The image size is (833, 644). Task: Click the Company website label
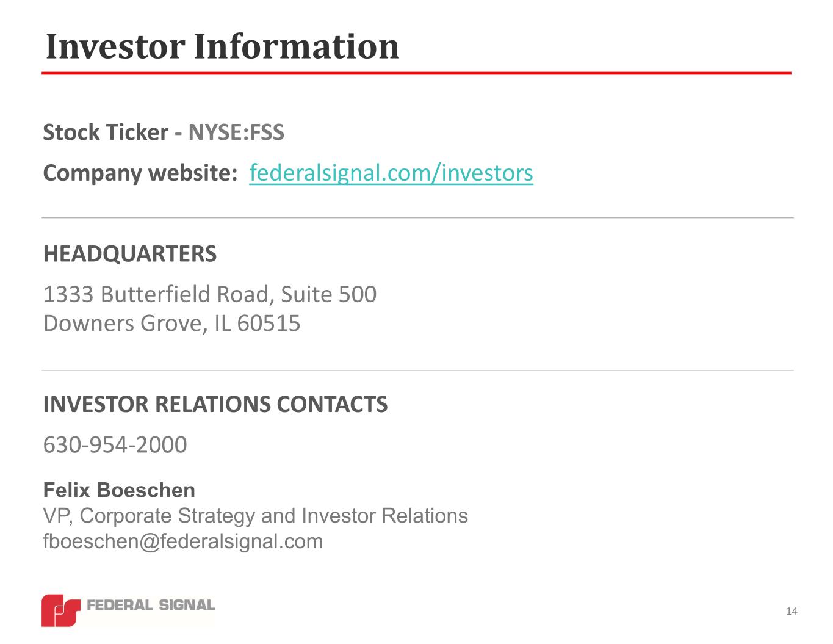[x=140, y=173]
